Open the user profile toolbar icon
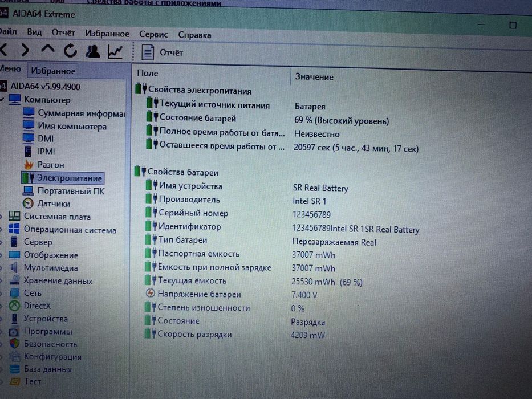This screenshot has height=399, width=532. tap(92, 51)
